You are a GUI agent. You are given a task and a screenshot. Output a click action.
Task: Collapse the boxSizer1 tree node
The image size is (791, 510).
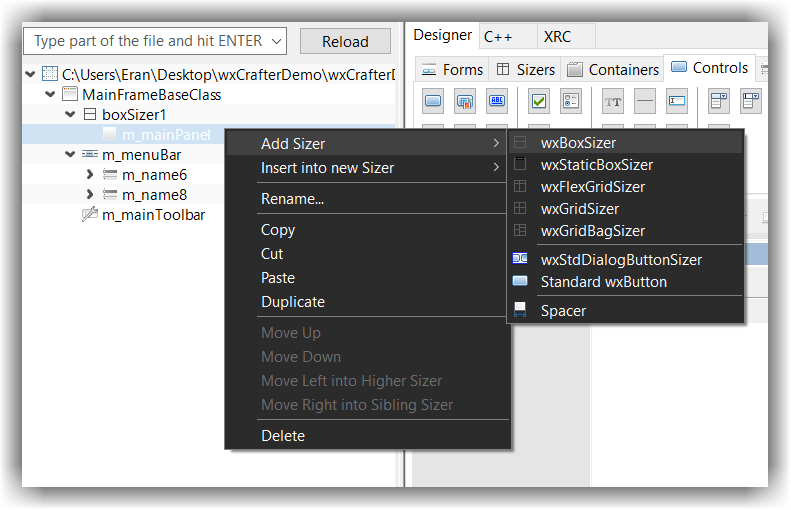pyautogui.click(x=70, y=115)
